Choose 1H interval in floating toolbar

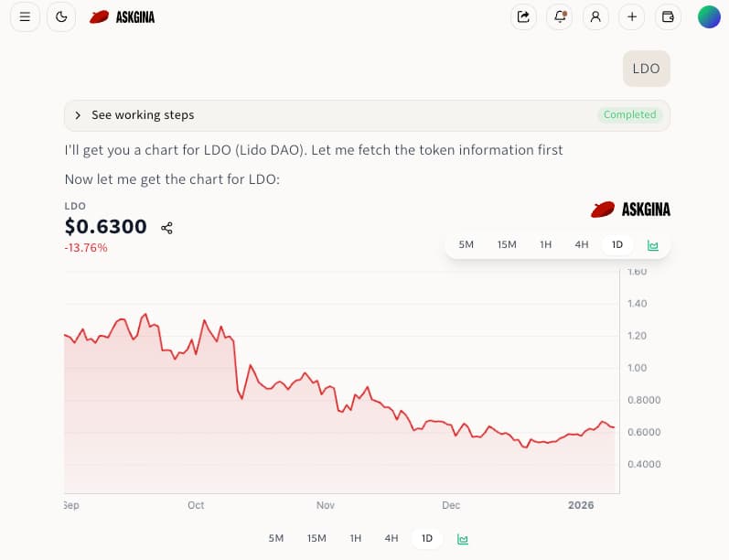pos(546,245)
